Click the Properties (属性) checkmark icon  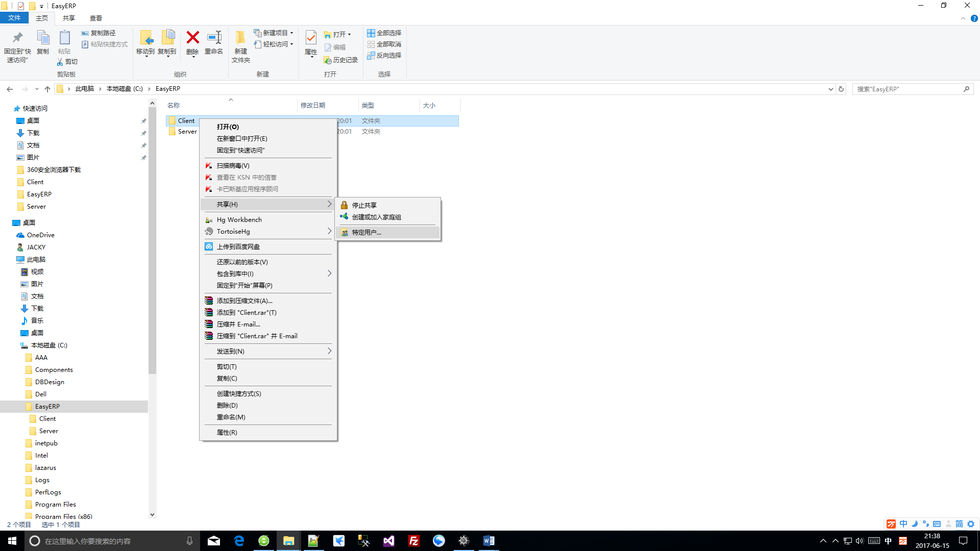(x=311, y=38)
